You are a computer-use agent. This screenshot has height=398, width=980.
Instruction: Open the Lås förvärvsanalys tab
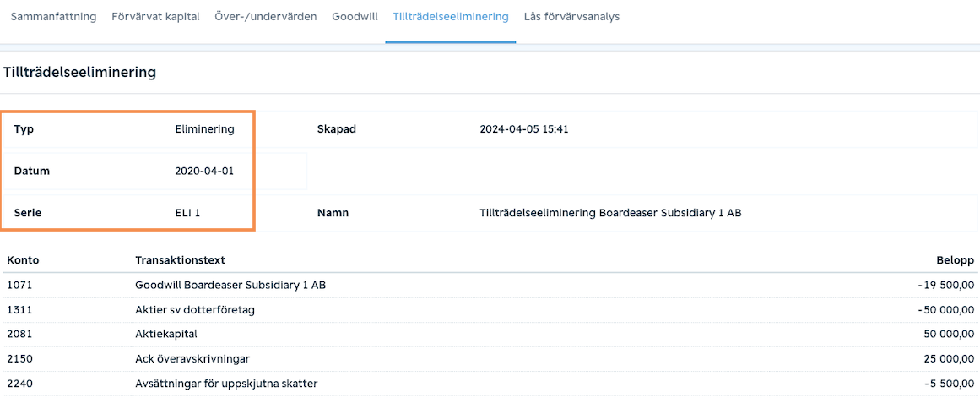point(571,17)
